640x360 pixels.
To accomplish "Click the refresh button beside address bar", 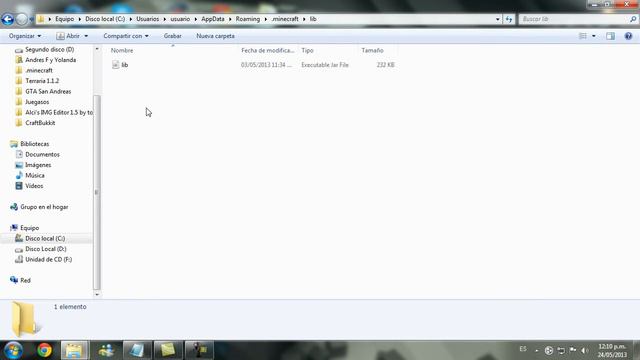I will tap(509, 19).
